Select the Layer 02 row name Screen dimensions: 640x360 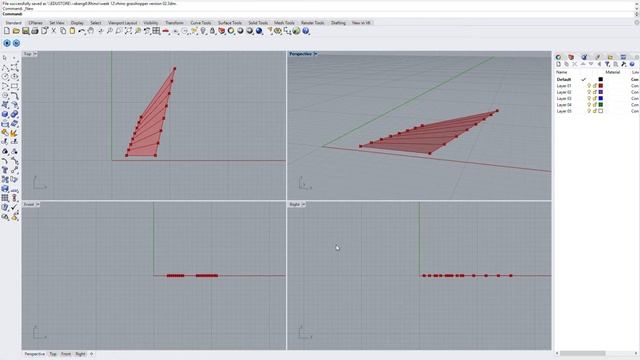click(564, 92)
